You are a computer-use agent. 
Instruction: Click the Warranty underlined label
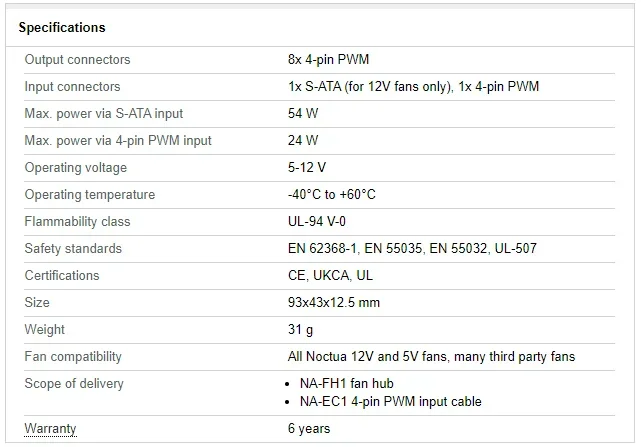point(50,429)
